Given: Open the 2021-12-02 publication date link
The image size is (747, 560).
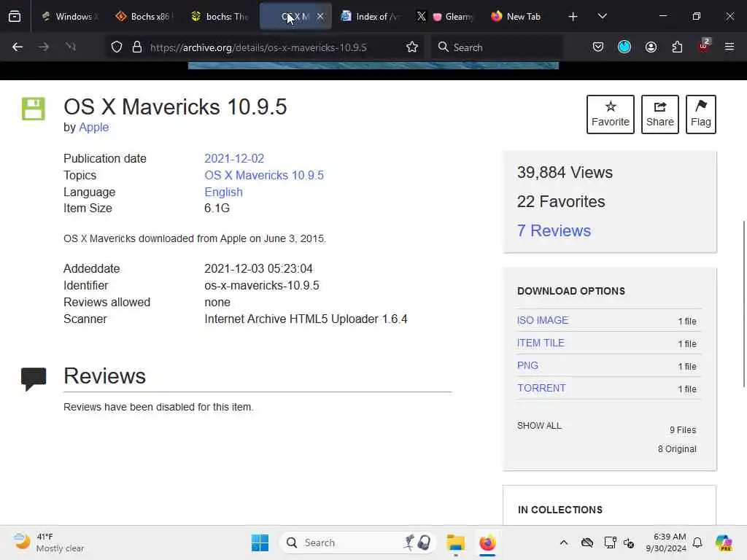Looking at the screenshot, I should tap(234, 158).
